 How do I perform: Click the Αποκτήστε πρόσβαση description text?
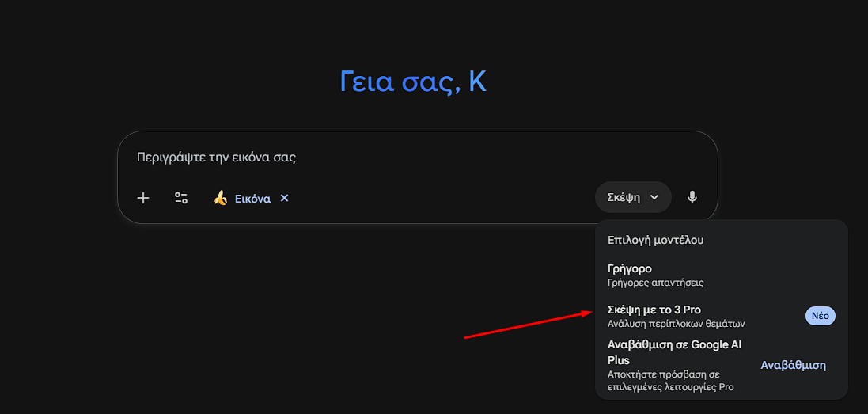coord(670,381)
